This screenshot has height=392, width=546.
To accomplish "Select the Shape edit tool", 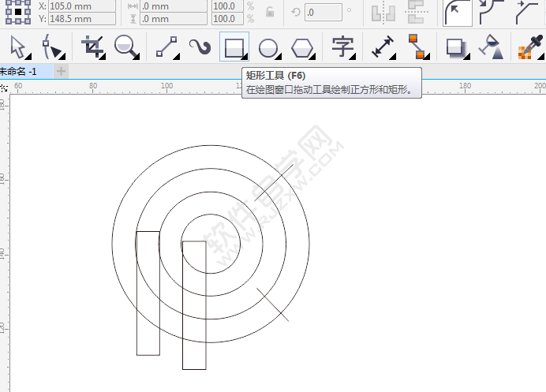I will pyautogui.click(x=53, y=48).
